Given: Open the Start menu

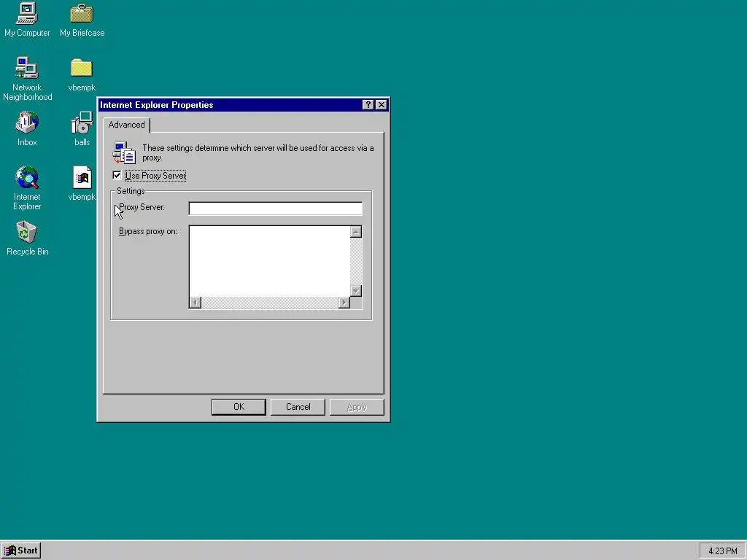Looking at the screenshot, I should tap(21, 551).
